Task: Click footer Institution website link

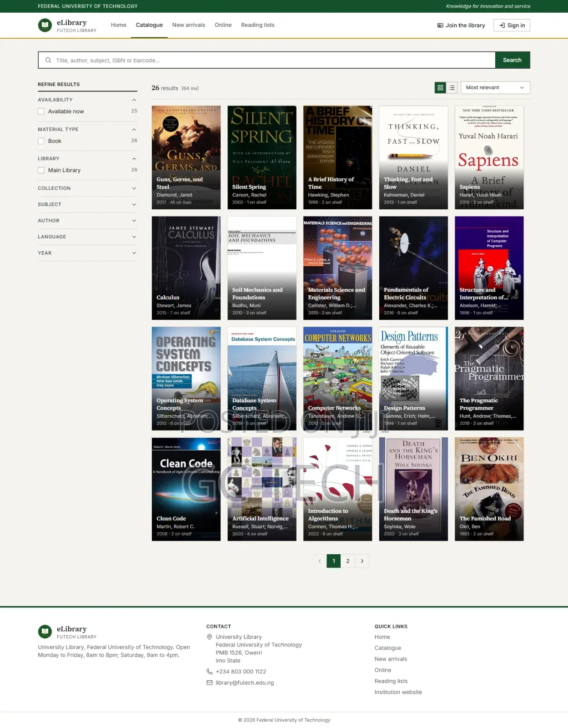Action: 398,692
